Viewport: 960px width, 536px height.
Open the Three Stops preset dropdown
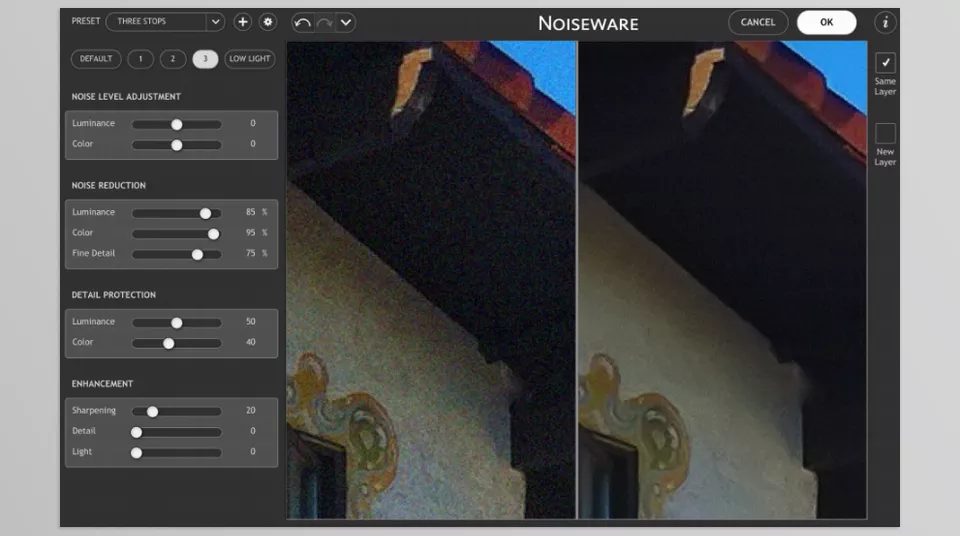click(x=165, y=21)
